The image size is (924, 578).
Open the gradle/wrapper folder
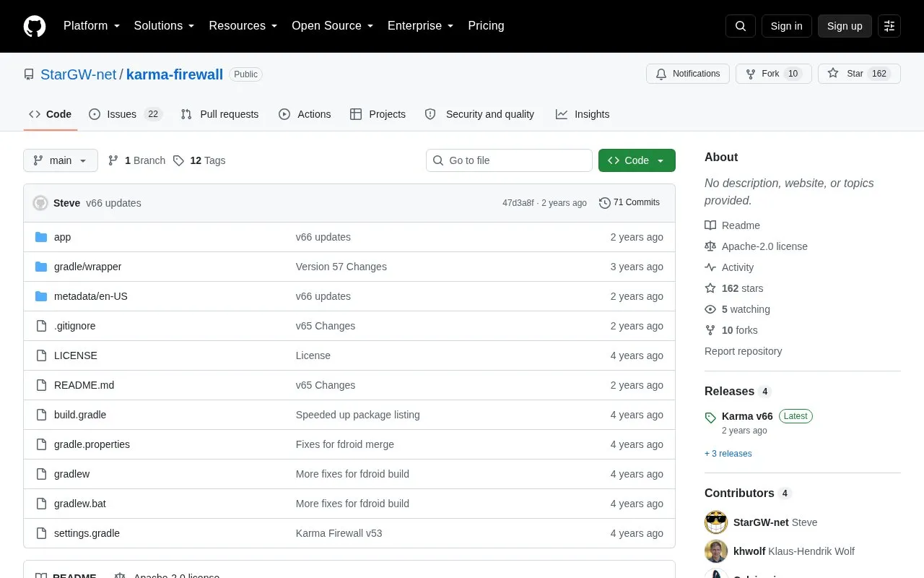(87, 267)
